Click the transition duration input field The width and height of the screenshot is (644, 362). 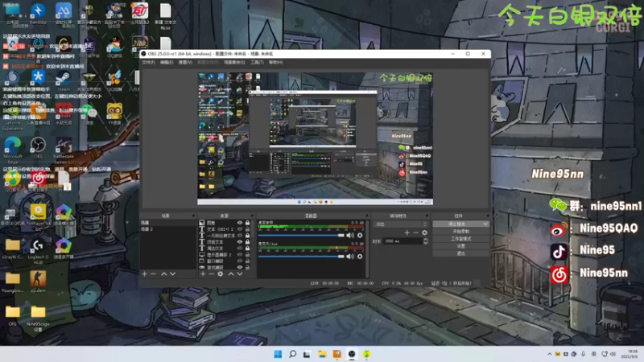(x=402, y=241)
